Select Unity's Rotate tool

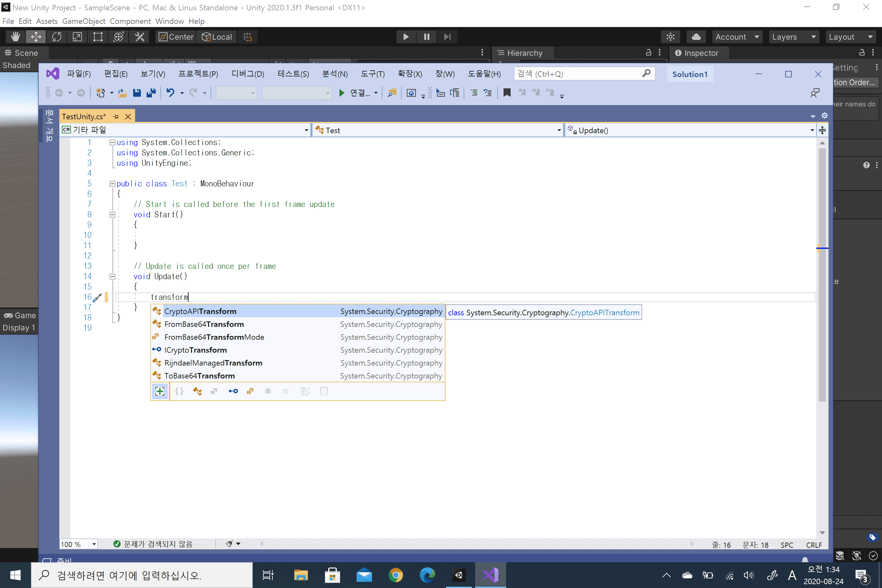pyautogui.click(x=57, y=37)
